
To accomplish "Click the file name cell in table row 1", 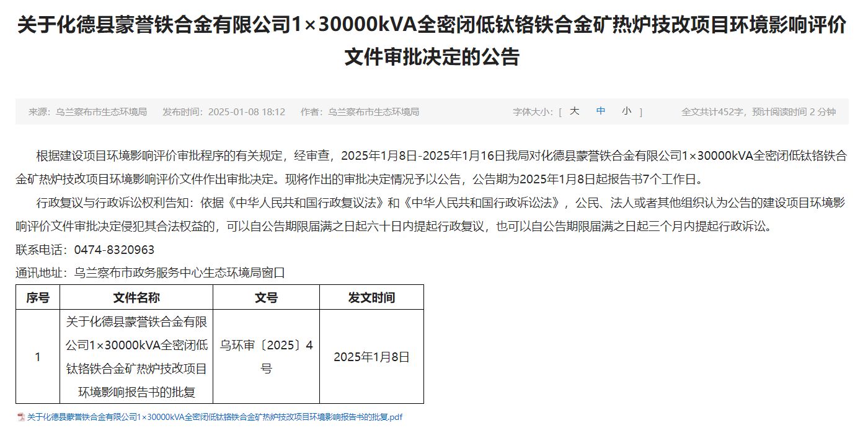I will pyautogui.click(x=136, y=357).
